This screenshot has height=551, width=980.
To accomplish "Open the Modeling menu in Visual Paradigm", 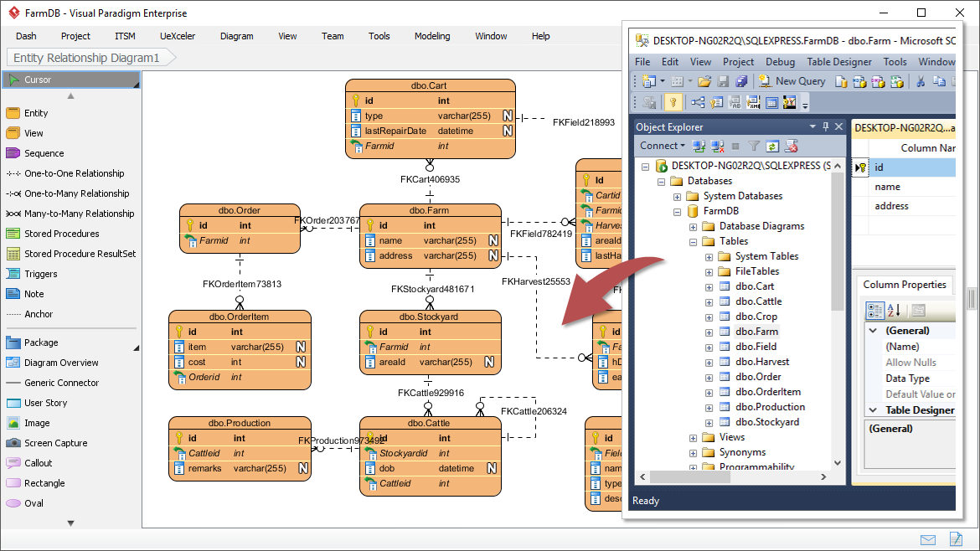I will [x=432, y=36].
